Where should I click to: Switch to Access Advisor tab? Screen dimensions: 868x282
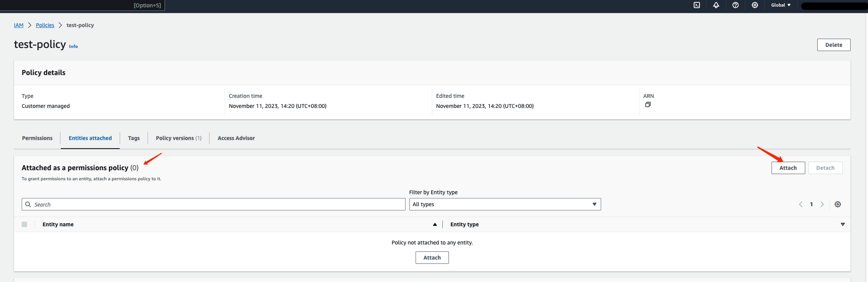[236, 138]
